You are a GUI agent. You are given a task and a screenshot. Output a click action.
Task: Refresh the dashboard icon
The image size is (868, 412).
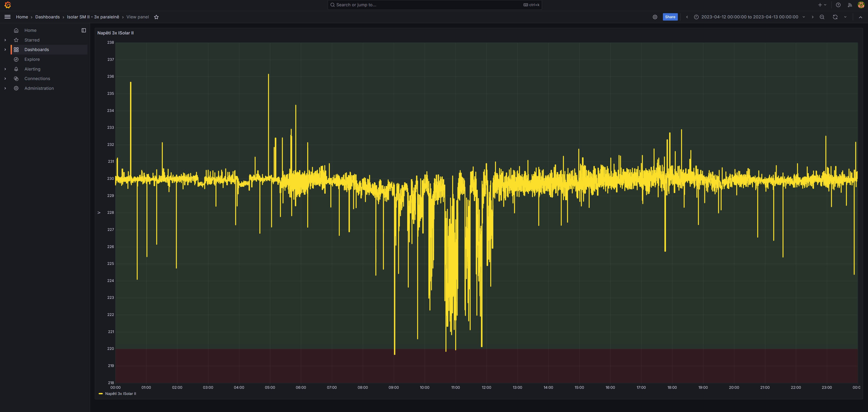[835, 17]
